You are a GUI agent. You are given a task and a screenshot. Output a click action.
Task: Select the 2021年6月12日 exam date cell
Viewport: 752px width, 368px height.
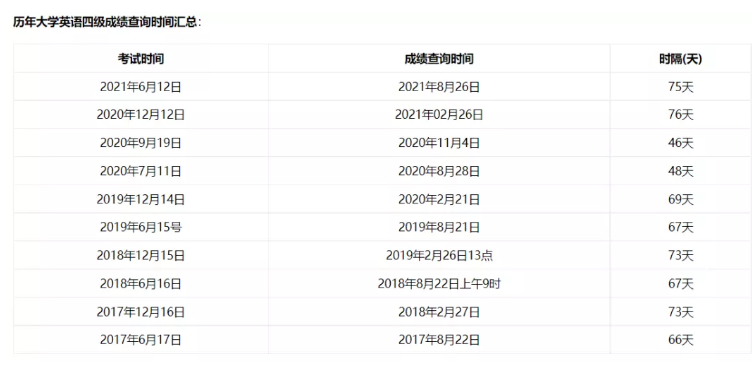point(141,87)
